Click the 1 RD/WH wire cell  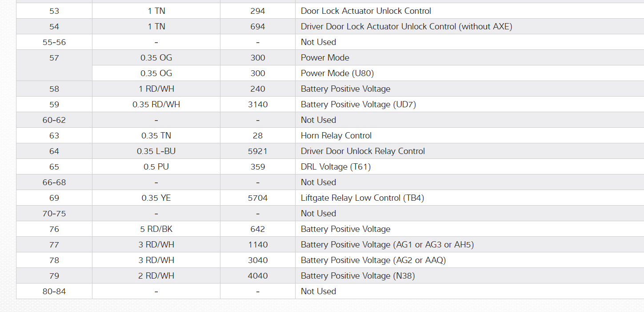point(156,89)
